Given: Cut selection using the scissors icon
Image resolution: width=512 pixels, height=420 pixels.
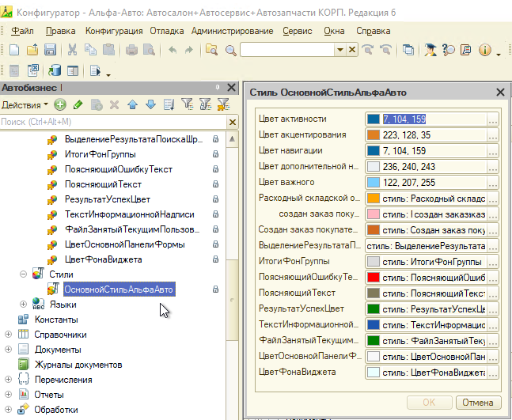Looking at the screenshot, I should tap(72, 50).
